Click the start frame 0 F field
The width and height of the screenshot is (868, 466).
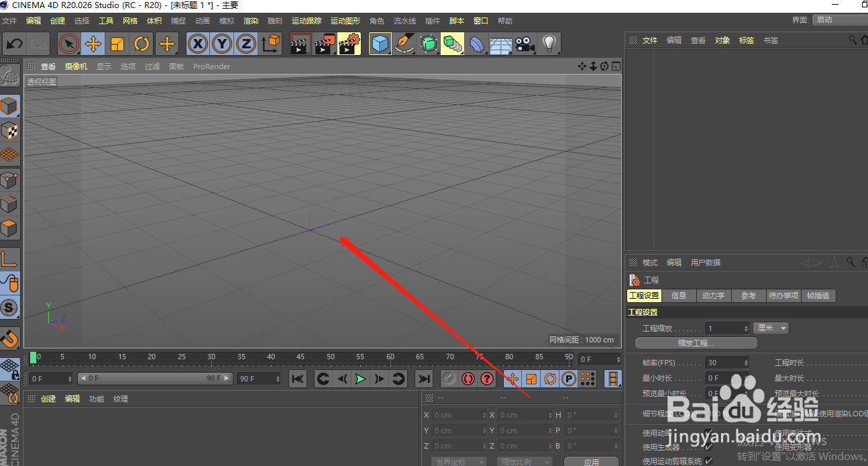[51, 379]
